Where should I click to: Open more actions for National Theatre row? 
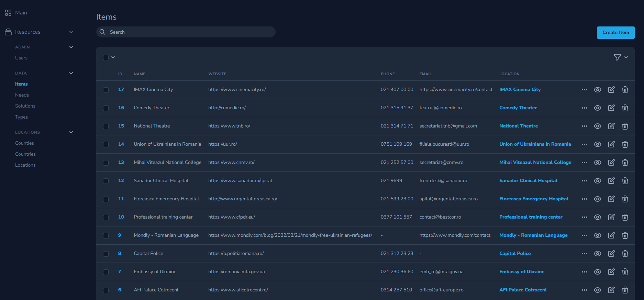point(585,126)
